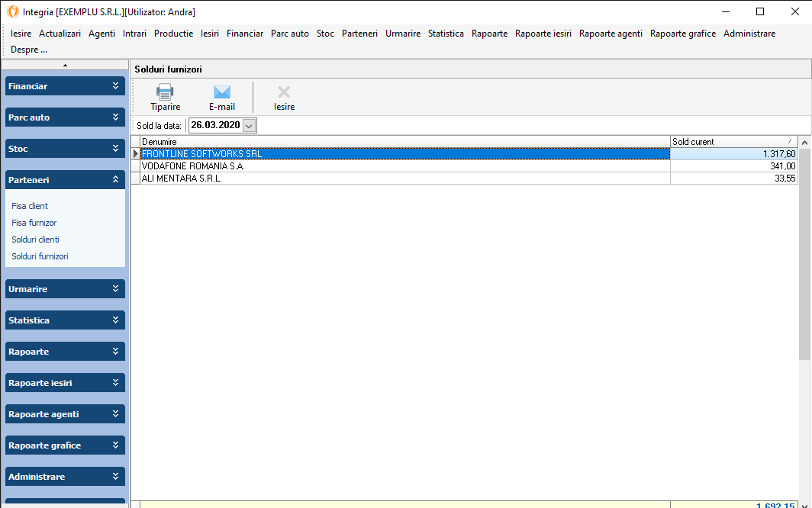Click the Tiparire printer icon
Image resolution: width=812 pixels, height=508 pixels.
[165, 92]
